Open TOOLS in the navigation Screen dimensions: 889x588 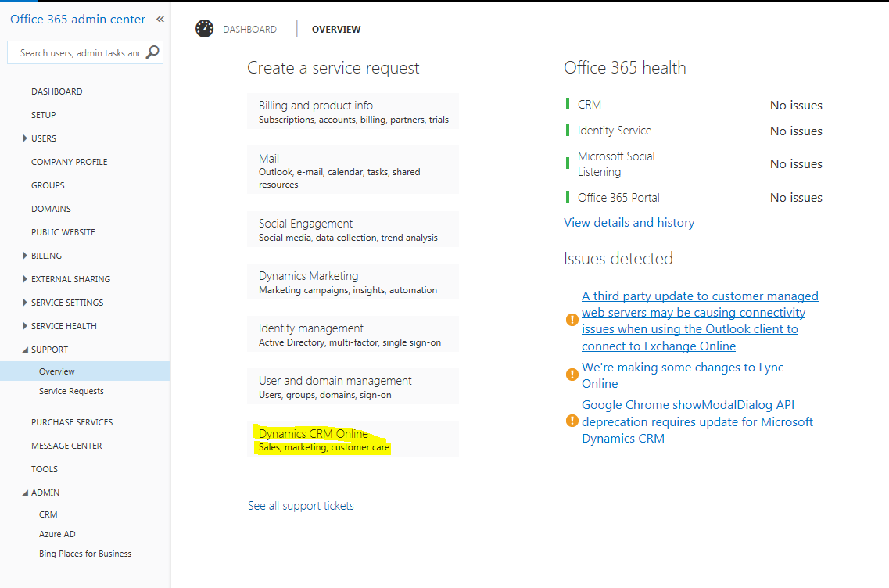[x=45, y=469]
